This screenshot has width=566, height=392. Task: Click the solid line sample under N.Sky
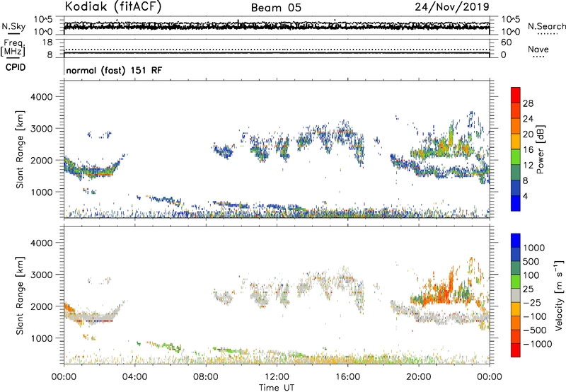coord(13,33)
